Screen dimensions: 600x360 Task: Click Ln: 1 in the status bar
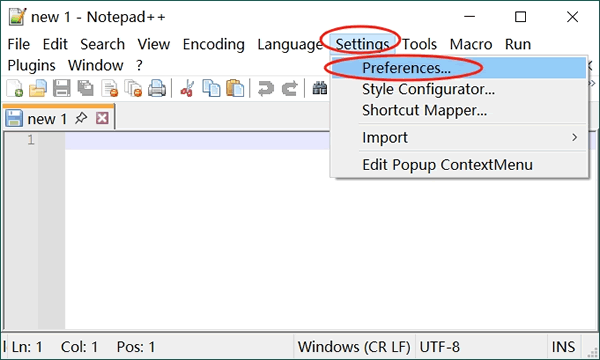coord(27,347)
